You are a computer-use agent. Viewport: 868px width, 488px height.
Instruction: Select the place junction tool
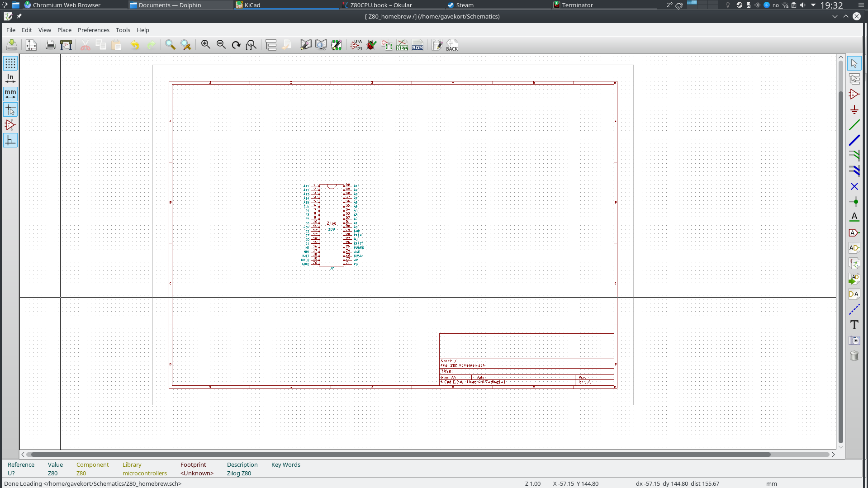[854, 202]
